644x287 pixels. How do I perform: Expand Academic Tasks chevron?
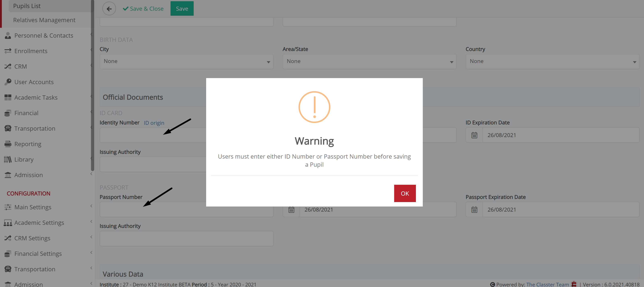click(91, 96)
